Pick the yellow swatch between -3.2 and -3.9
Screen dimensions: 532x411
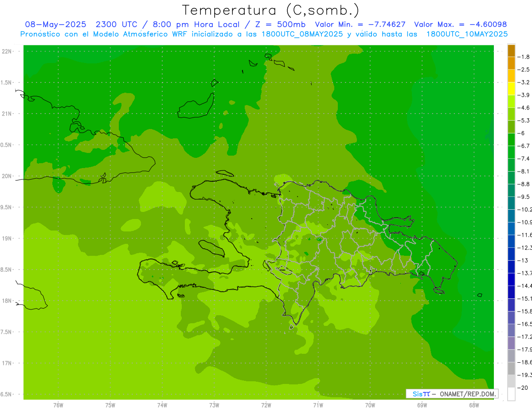511,89
